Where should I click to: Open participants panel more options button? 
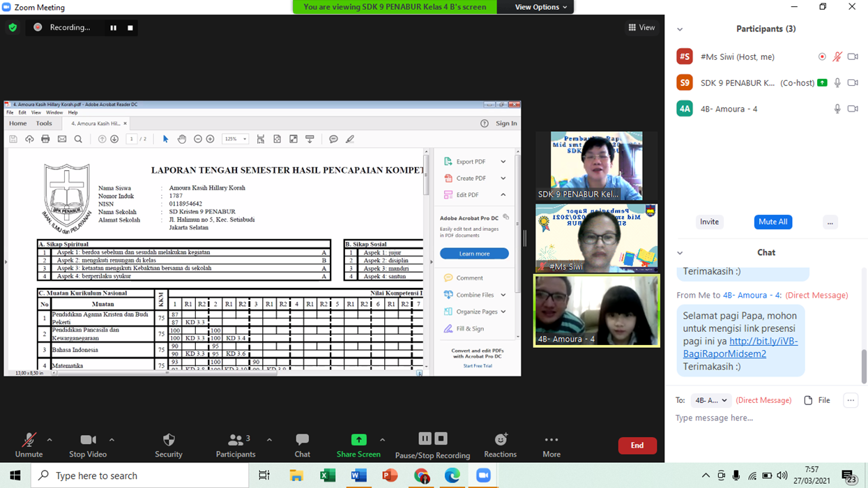[x=830, y=222]
